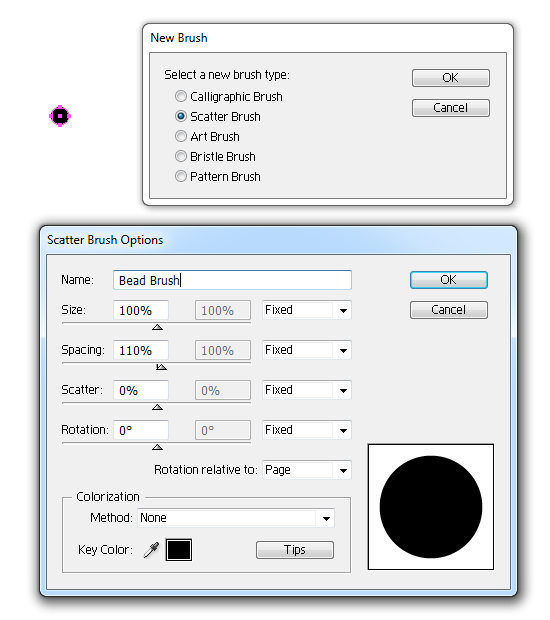Open the Colorization Method dropdown

click(236, 518)
